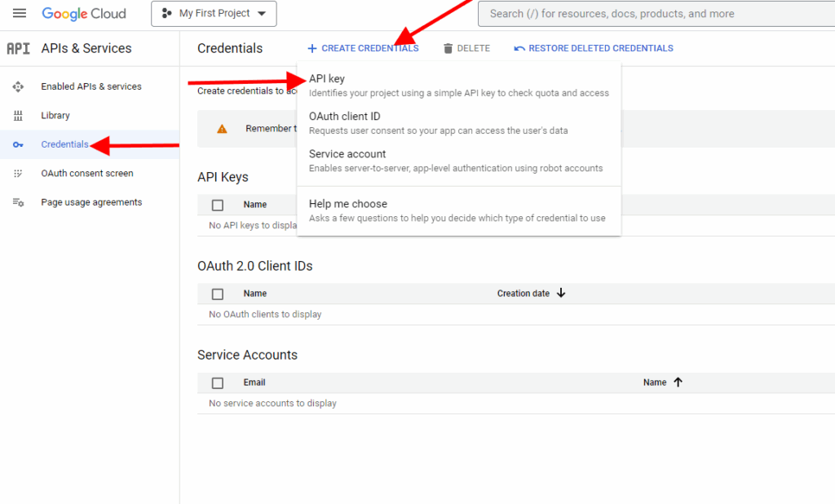Choose OAuth client ID option
Image resolution: width=835 pixels, height=504 pixels.
coord(344,117)
